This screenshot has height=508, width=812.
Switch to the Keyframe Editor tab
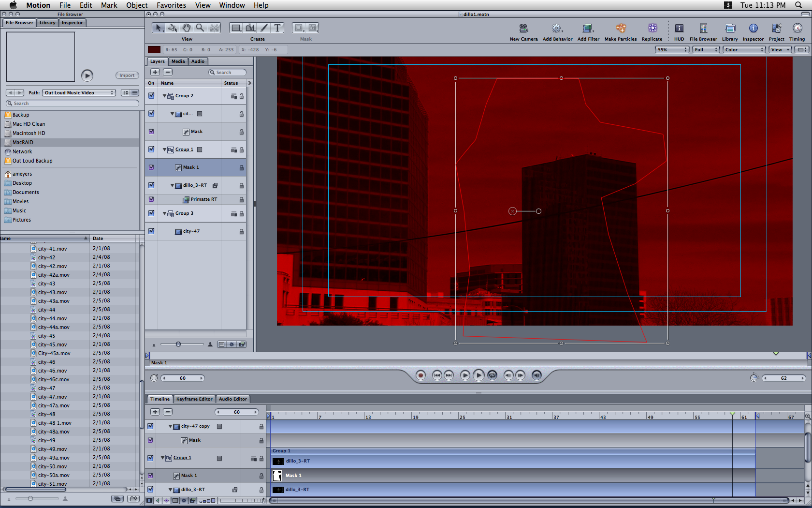tap(194, 399)
